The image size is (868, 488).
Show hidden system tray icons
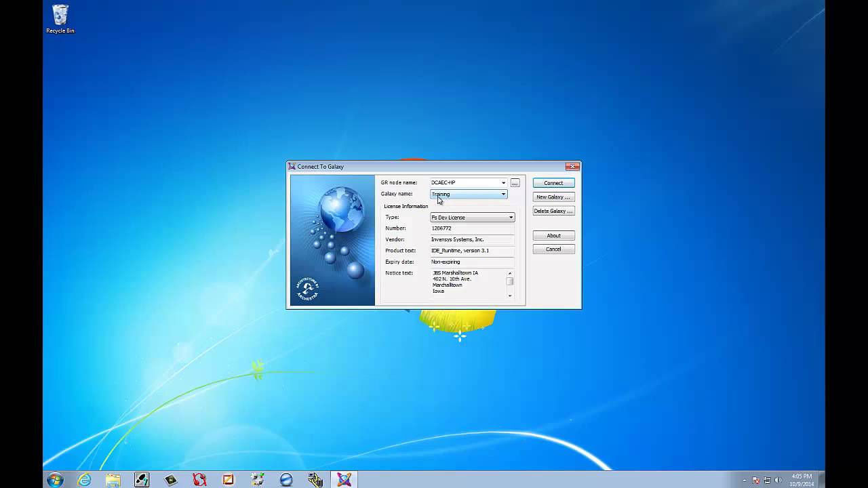coord(745,480)
